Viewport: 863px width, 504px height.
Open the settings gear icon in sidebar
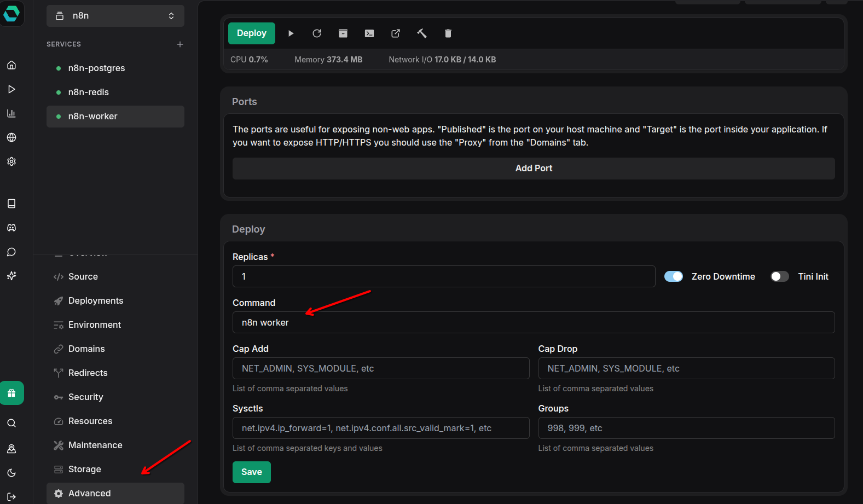[x=11, y=161]
